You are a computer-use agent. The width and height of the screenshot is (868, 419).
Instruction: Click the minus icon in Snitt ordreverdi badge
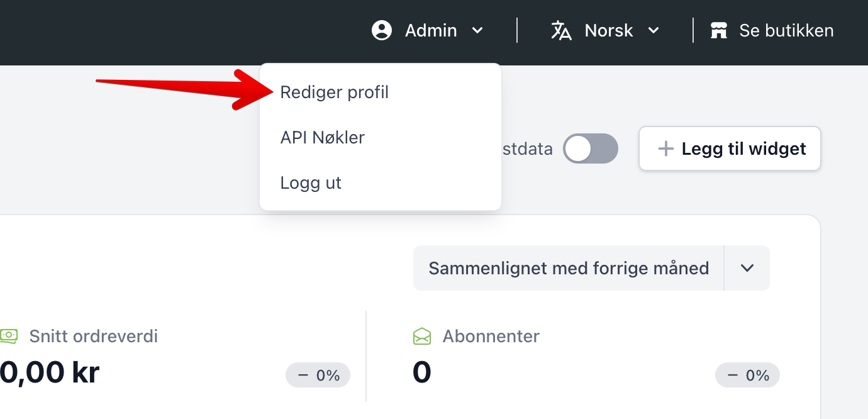pos(303,376)
